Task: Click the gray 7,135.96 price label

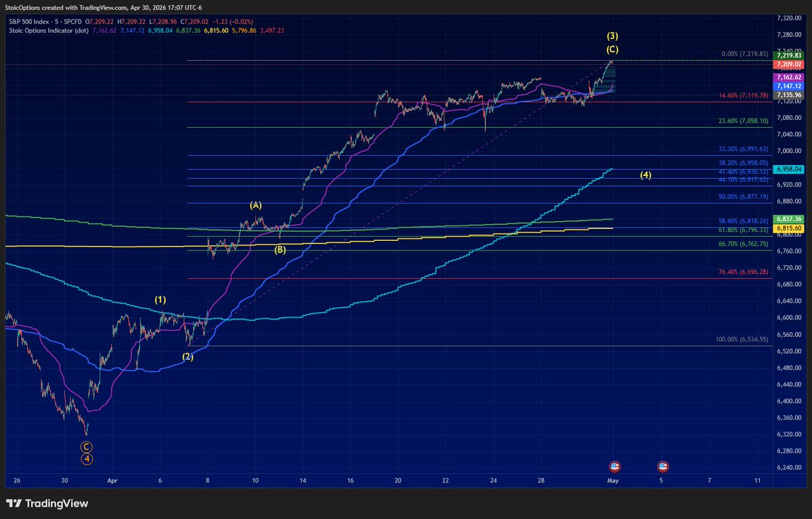Action: 788,95
